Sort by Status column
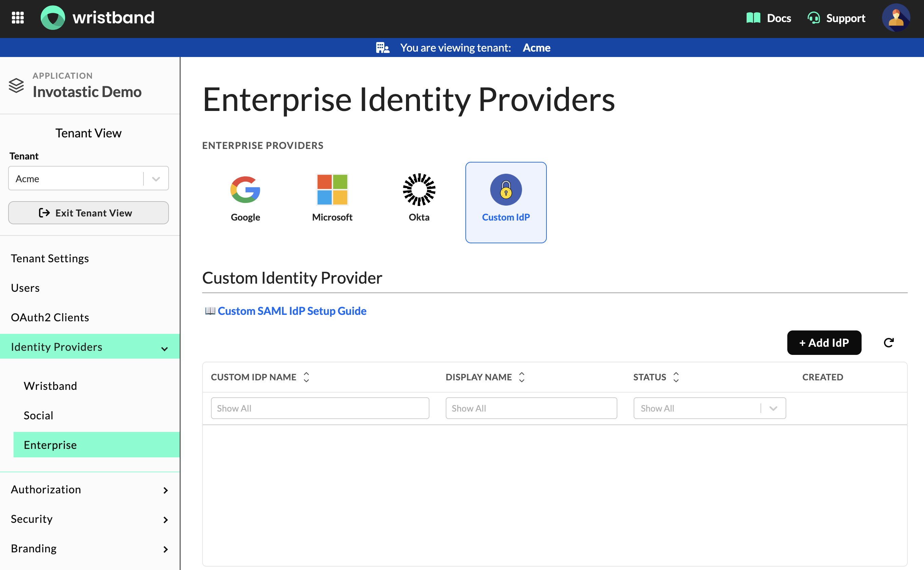Viewport: 924px width, 570px height. pos(676,377)
